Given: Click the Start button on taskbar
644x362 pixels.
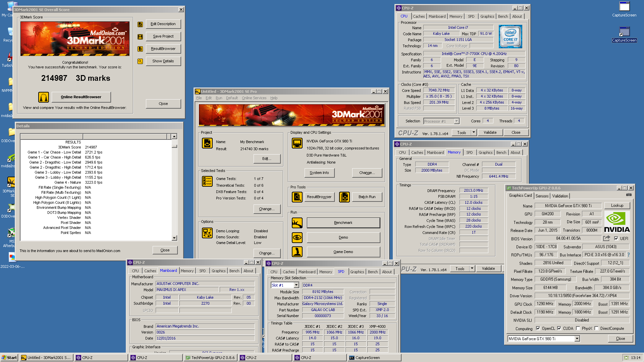Looking at the screenshot, I should pos(9,358).
